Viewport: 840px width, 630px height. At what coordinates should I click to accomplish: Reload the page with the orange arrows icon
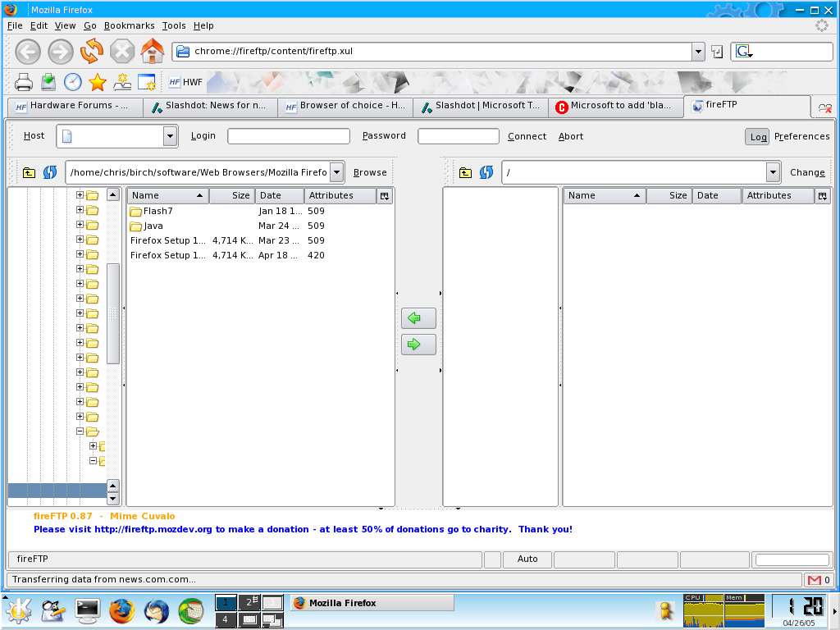tap(92, 51)
